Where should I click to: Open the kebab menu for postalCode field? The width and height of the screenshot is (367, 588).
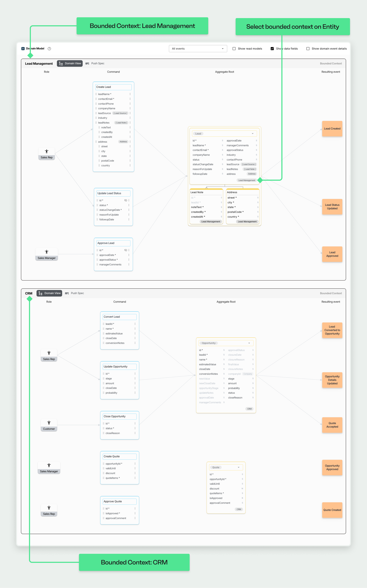tap(130, 161)
